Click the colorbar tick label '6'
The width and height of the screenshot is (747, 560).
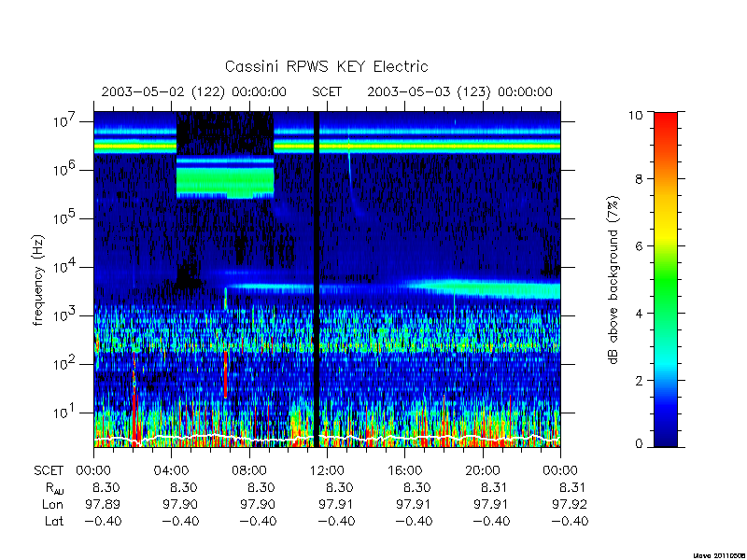[639, 246]
